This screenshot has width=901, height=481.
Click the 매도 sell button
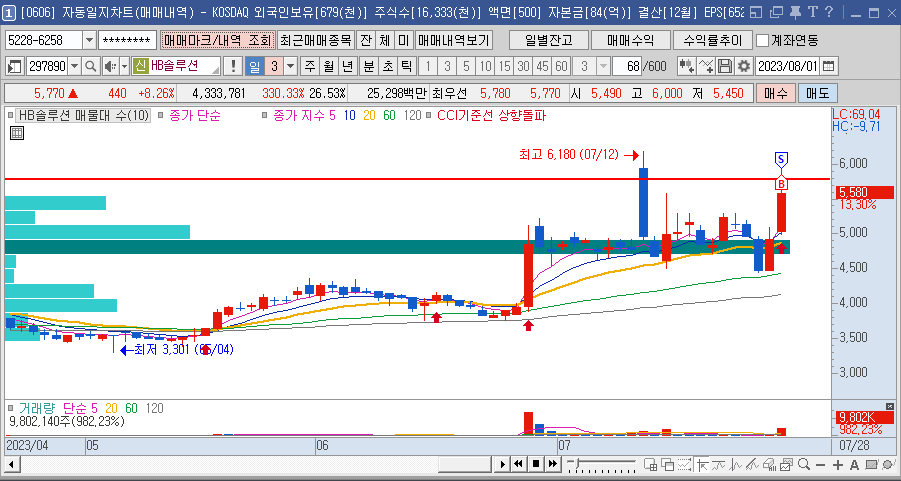click(817, 93)
